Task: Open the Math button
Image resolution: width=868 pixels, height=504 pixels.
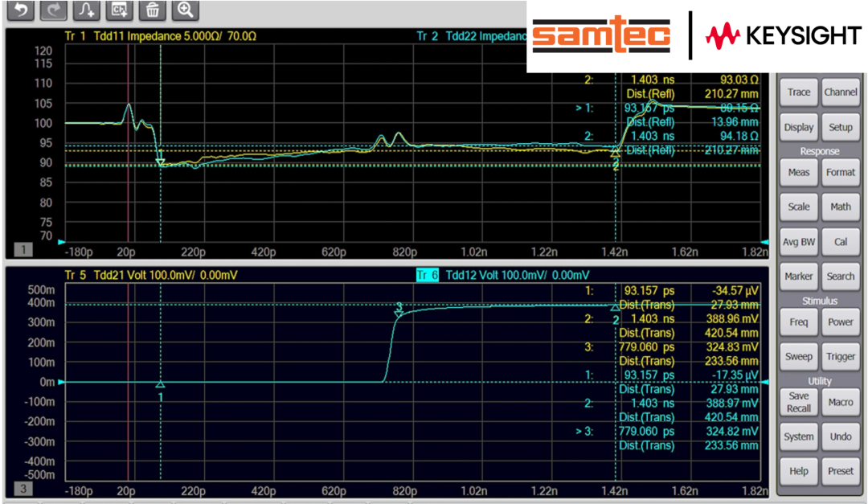Action: tap(841, 207)
